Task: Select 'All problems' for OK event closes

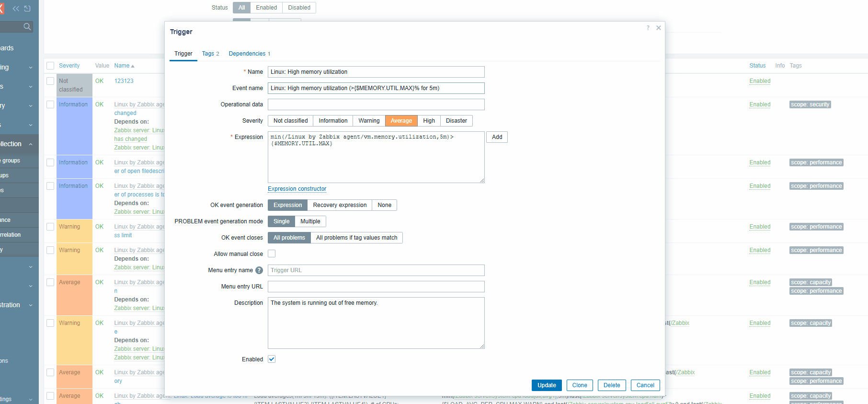Action: coord(289,238)
